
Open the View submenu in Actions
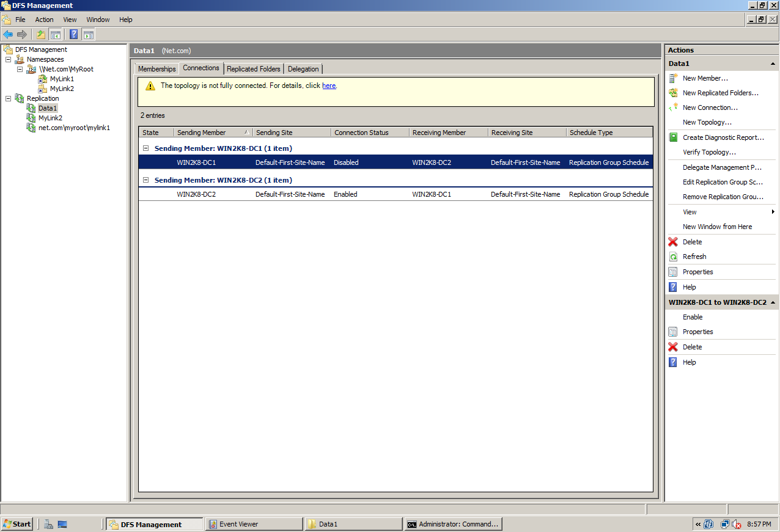(721, 212)
